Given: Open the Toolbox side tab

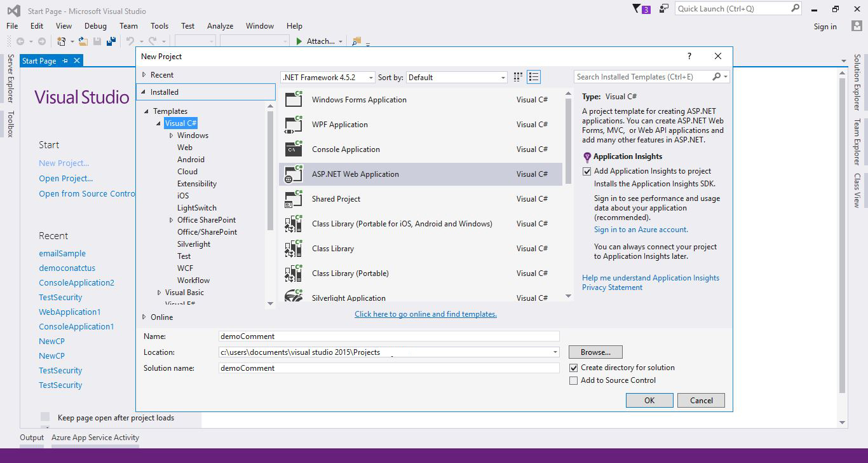Looking at the screenshot, I should tap(10, 124).
